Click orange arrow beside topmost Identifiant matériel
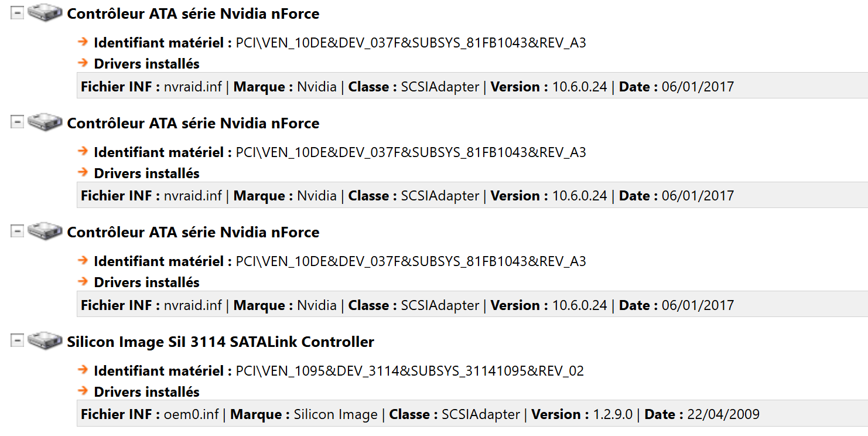The image size is (868, 436). [83, 42]
